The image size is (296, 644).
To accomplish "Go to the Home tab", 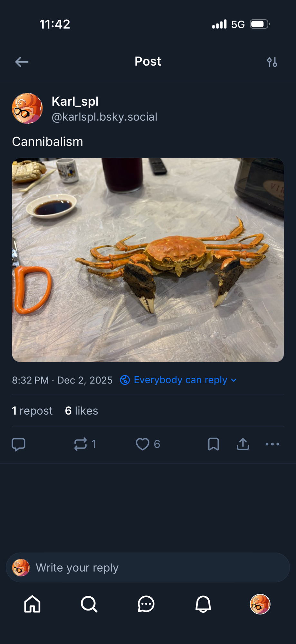I will tap(33, 604).
